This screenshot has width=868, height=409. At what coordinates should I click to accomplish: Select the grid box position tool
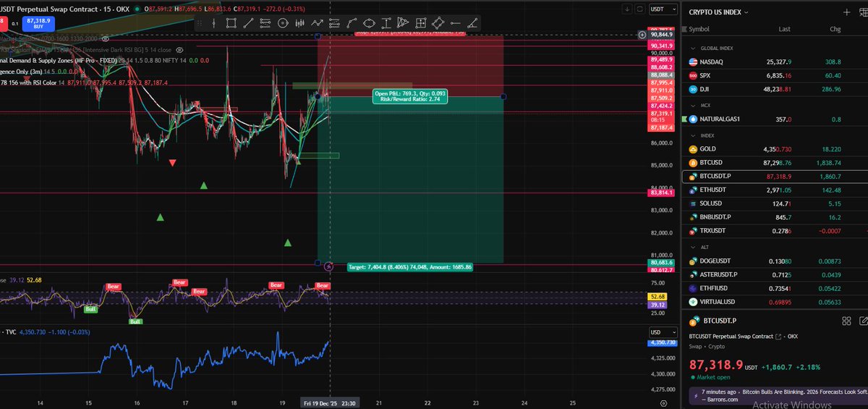tap(420, 22)
